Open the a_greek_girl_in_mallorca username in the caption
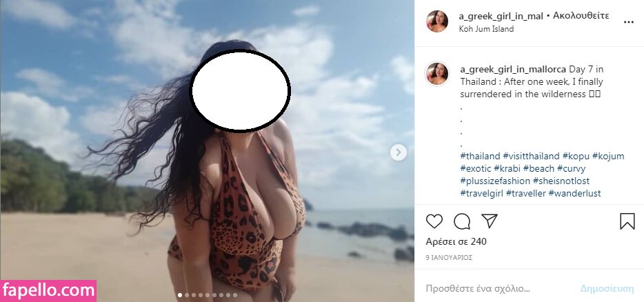The image size is (644, 302). [513, 69]
